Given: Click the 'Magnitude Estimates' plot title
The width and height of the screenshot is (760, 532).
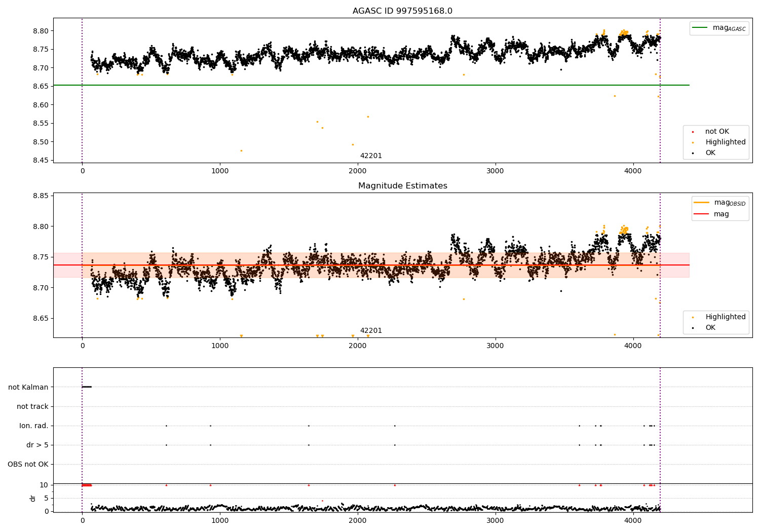Looking at the screenshot, I should click(x=402, y=186).
